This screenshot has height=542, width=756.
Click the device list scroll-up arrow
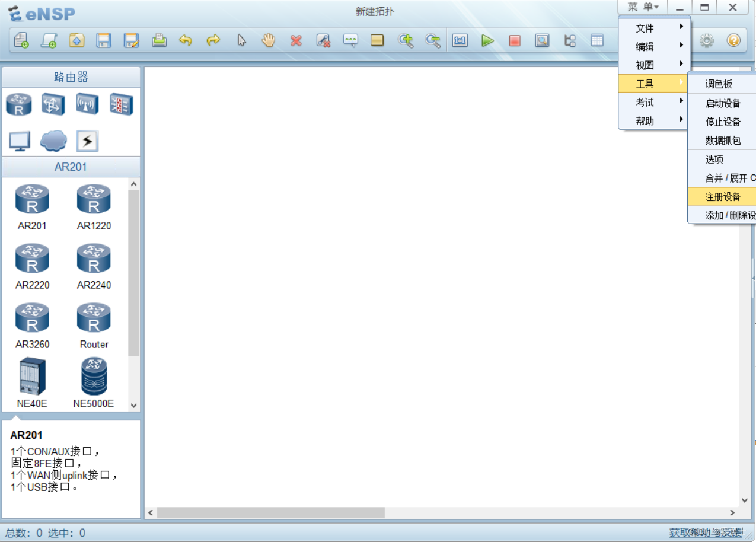(x=134, y=184)
